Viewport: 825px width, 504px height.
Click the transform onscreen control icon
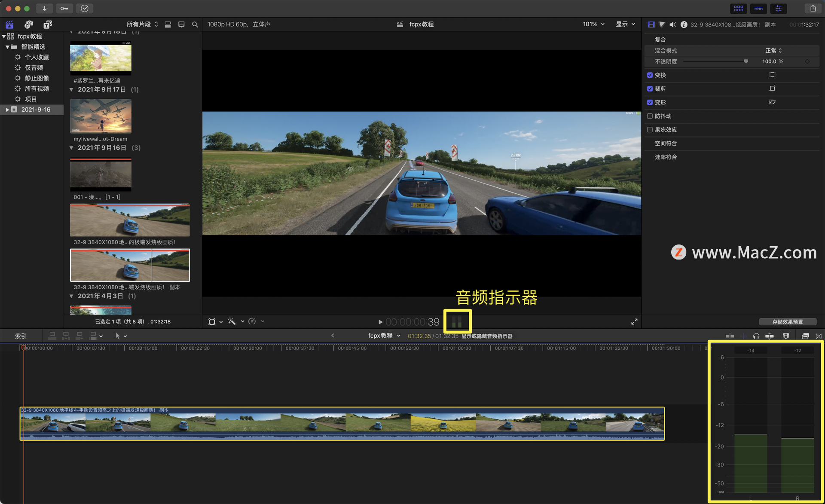point(772,75)
